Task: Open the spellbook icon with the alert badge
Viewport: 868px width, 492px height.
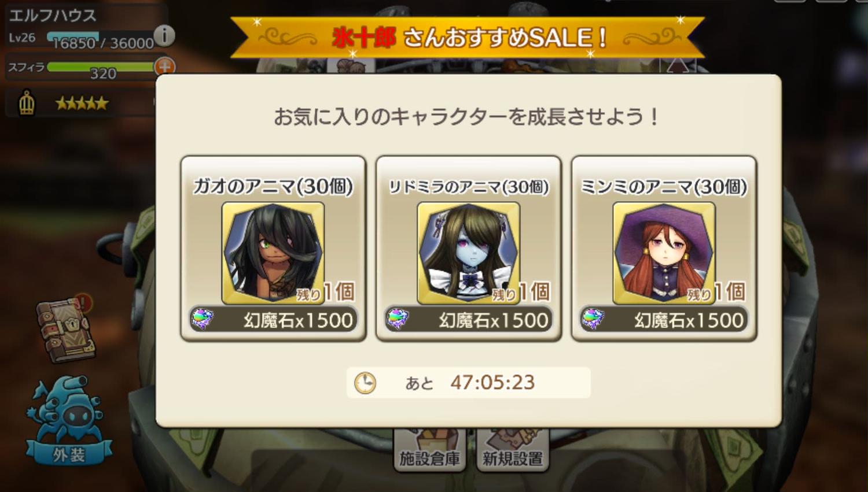Action: (65, 330)
